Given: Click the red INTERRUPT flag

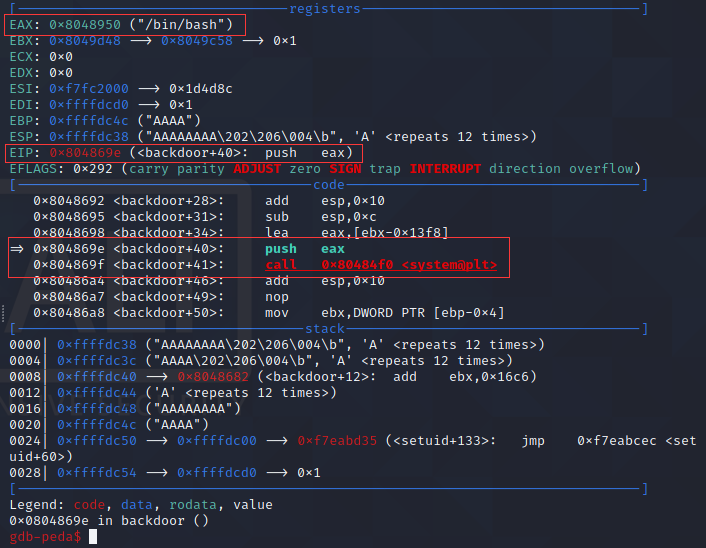Looking at the screenshot, I should (445, 168).
